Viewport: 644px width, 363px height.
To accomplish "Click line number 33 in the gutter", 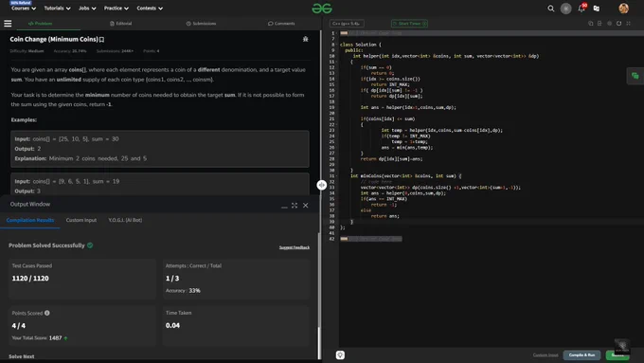I will tap(331, 187).
